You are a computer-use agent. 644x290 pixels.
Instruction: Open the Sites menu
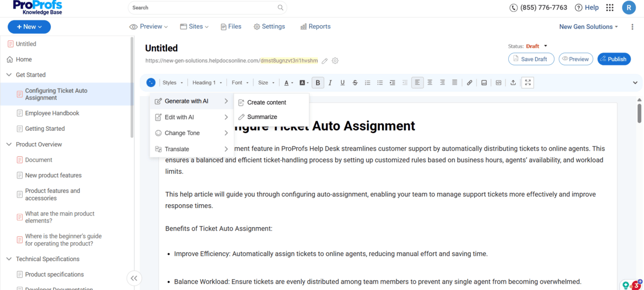point(194,26)
